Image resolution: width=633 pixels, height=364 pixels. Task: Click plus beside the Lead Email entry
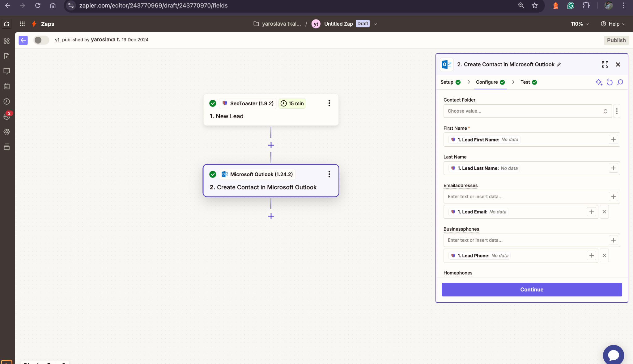[x=591, y=212]
